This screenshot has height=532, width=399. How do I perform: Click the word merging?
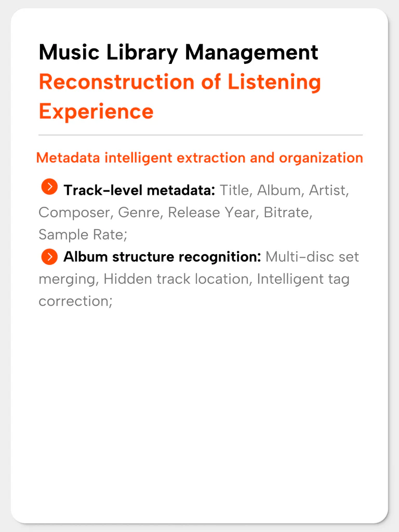pos(67,279)
